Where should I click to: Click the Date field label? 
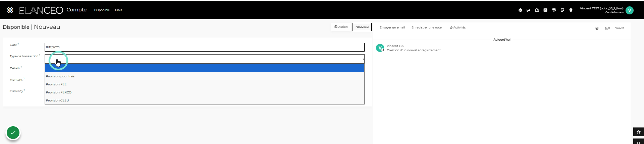point(13,45)
